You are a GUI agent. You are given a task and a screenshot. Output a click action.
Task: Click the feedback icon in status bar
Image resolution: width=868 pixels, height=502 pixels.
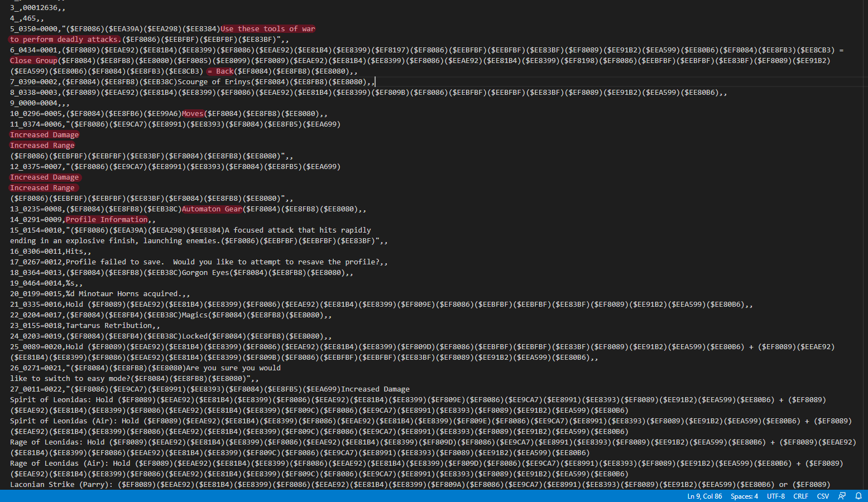pyautogui.click(x=842, y=496)
